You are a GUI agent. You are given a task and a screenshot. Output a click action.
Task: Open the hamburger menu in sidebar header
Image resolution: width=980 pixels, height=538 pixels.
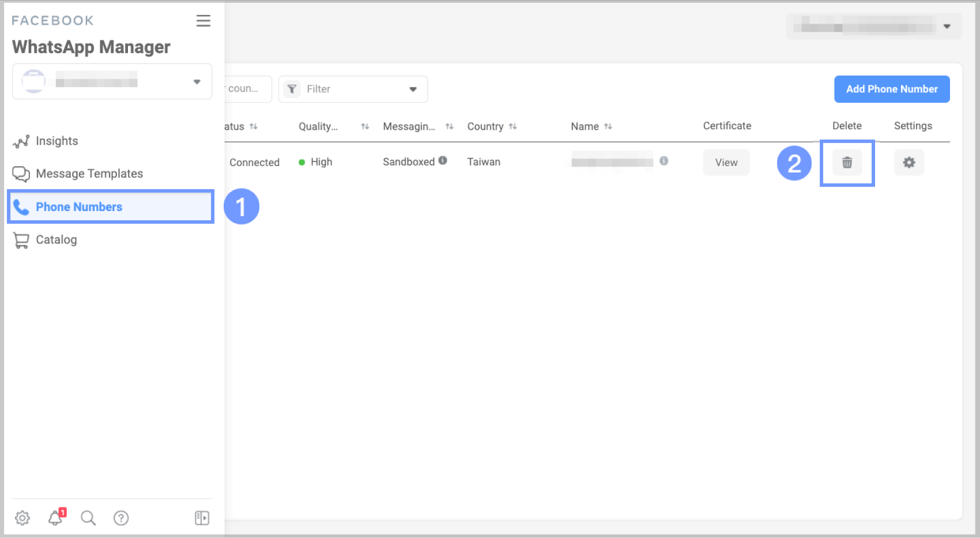(203, 21)
